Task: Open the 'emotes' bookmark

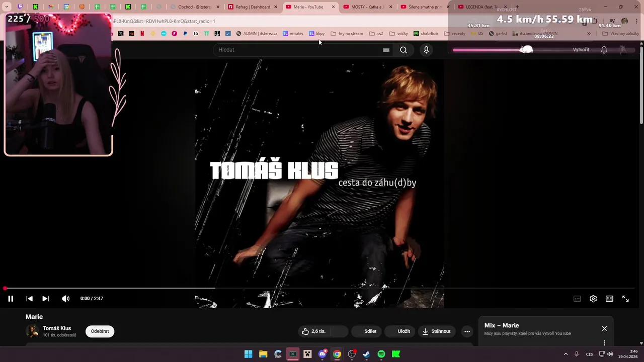Action: click(x=293, y=34)
